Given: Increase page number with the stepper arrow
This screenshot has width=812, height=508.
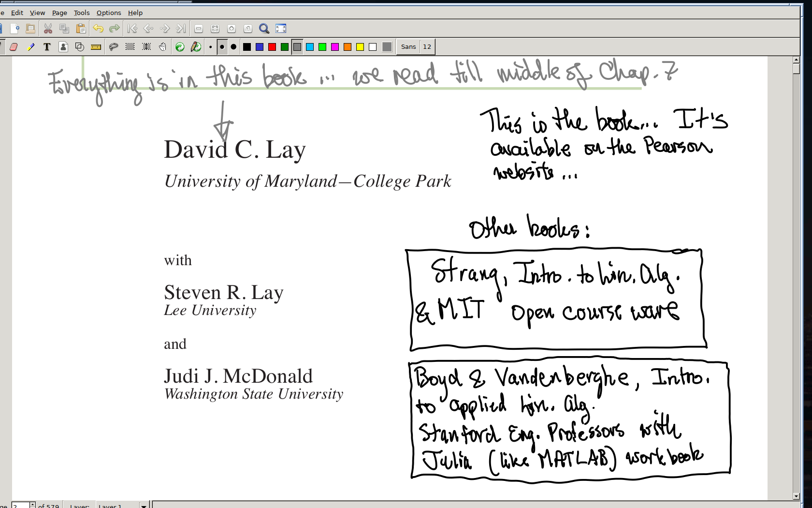Looking at the screenshot, I should (x=32, y=502).
